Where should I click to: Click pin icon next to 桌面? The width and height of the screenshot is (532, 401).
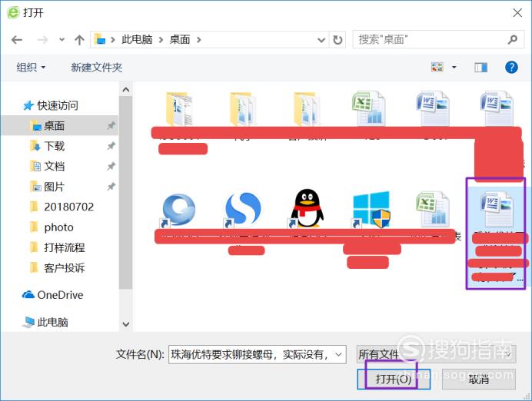click(111, 126)
